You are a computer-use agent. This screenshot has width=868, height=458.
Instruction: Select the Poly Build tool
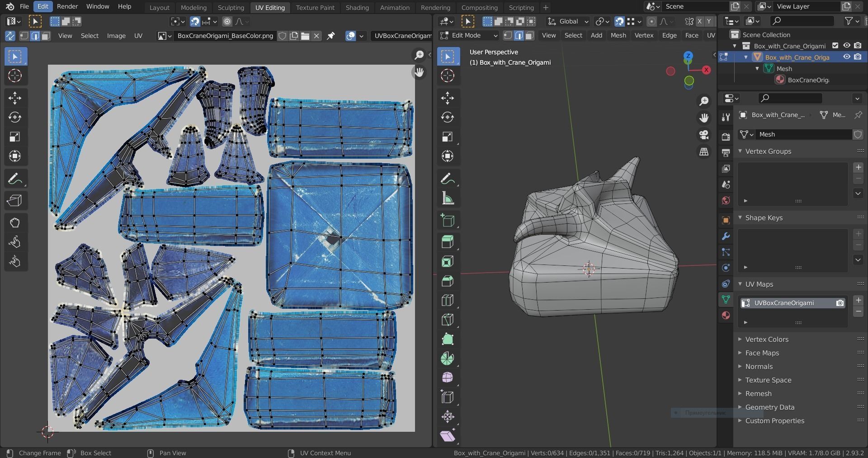448,339
